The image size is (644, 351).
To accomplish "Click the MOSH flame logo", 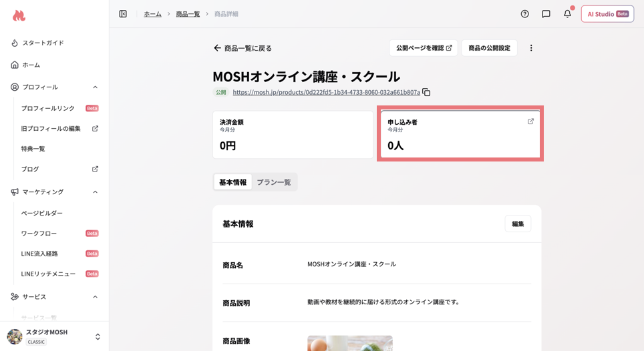I will tap(19, 15).
